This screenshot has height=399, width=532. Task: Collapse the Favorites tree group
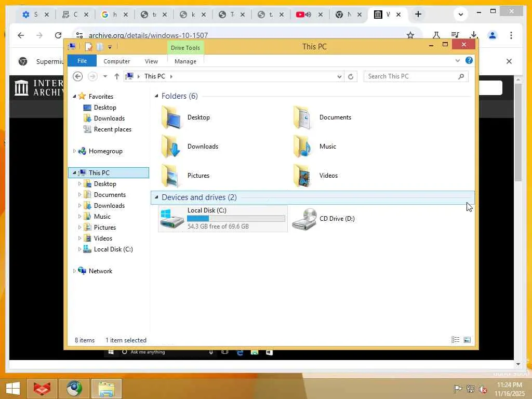tap(74, 96)
